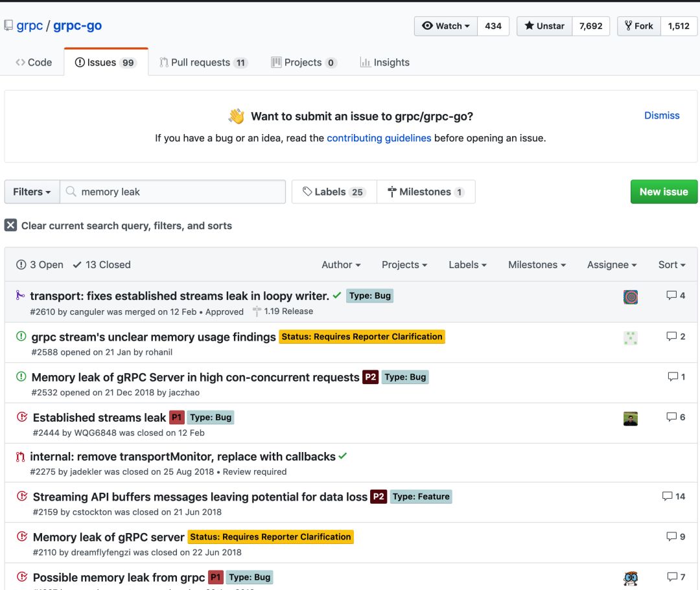The height and width of the screenshot is (590, 700).
Task: Click the Fork button
Action: point(639,26)
